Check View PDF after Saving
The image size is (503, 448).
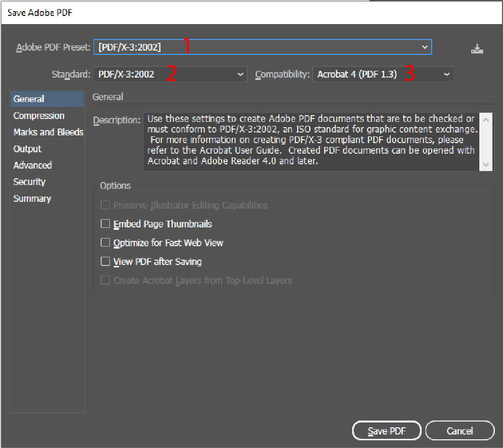click(105, 262)
